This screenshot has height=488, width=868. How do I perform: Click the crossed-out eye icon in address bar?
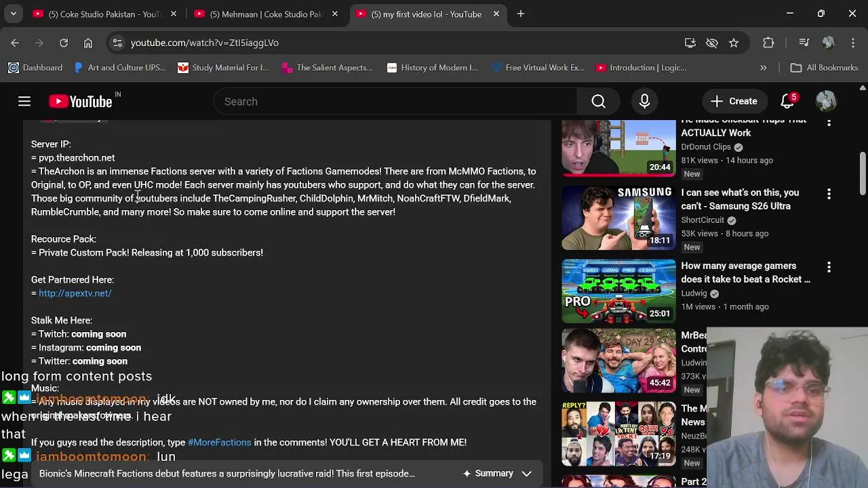click(x=712, y=43)
